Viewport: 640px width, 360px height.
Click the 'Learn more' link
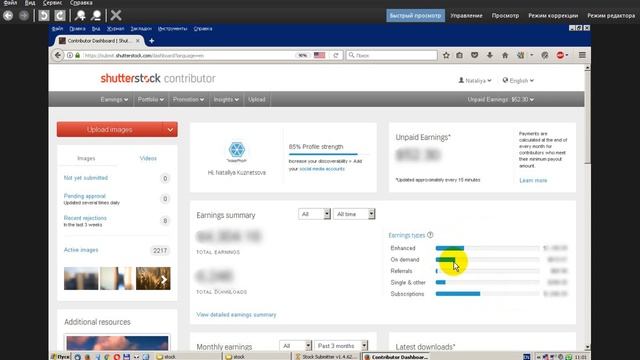533,180
